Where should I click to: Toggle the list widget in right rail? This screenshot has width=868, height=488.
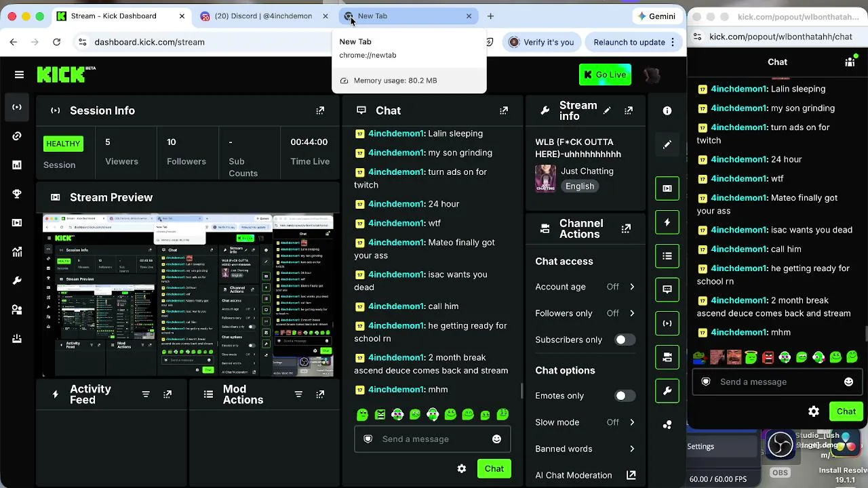click(667, 256)
